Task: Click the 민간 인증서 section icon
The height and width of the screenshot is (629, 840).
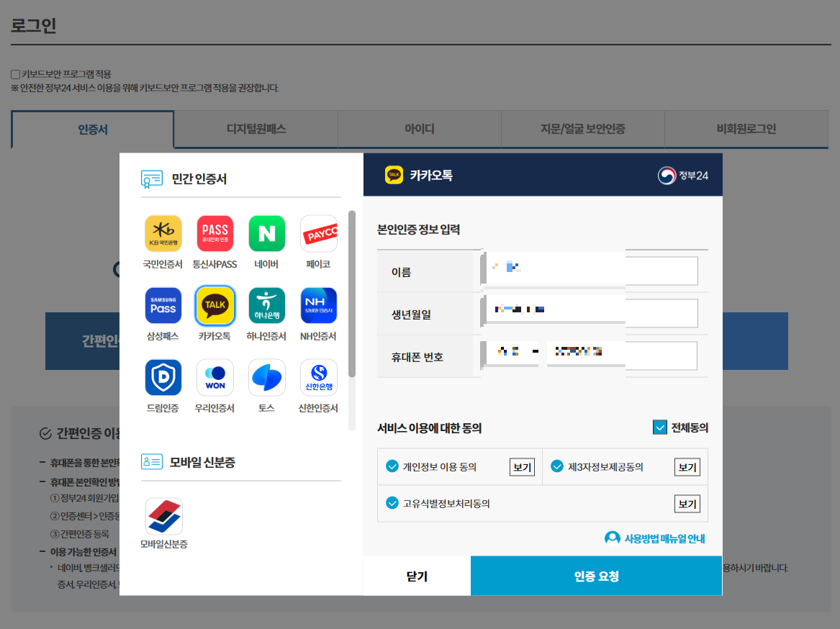Action: point(152,179)
